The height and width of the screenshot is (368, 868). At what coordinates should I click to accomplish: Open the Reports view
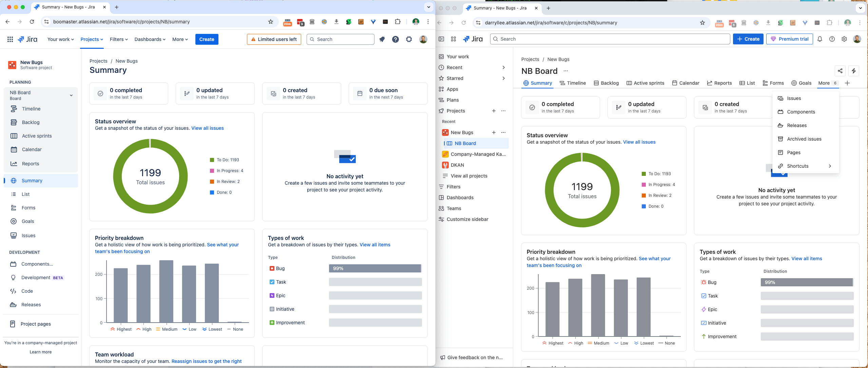pyautogui.click(x=30, y=164)
